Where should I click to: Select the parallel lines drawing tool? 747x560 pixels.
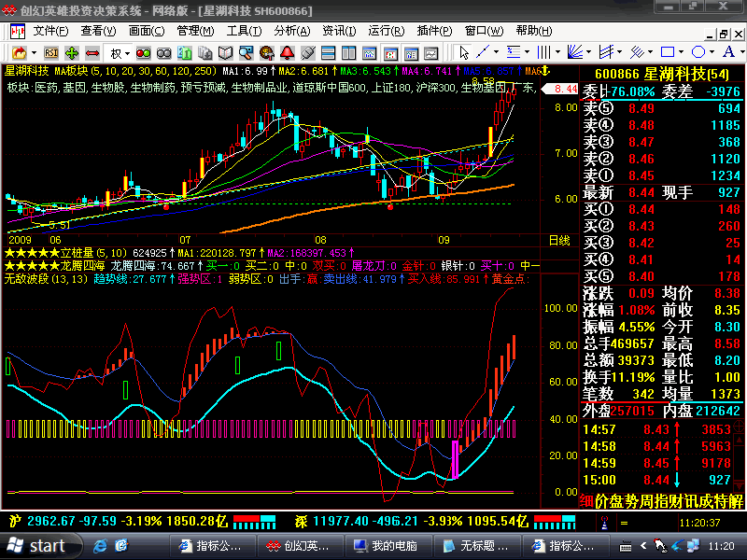[x=637, y=51]
